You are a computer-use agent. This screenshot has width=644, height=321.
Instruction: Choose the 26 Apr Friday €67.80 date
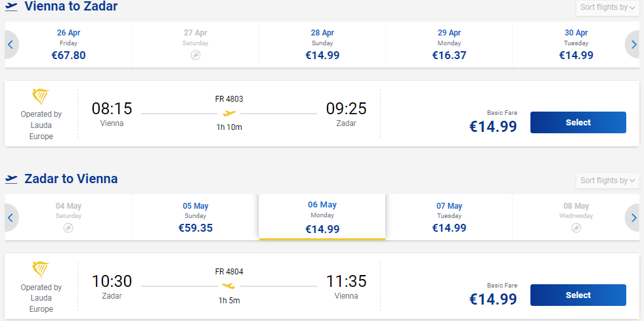click(x=68, y=45)
